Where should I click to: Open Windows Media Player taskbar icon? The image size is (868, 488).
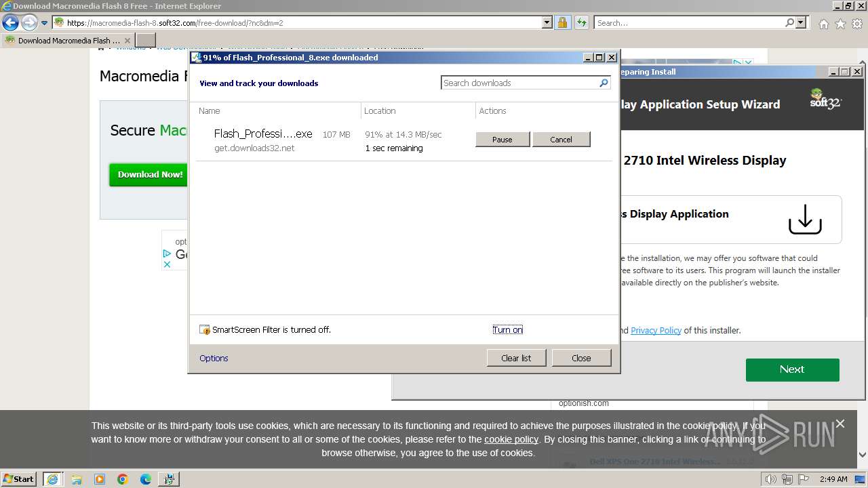click(x=100, y=479)
